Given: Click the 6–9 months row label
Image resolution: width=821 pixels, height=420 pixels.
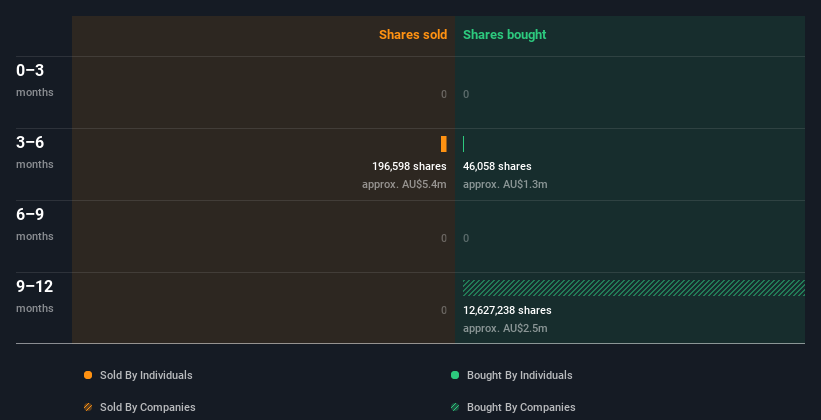Looking at the screenshot, I should coord(35,224).
